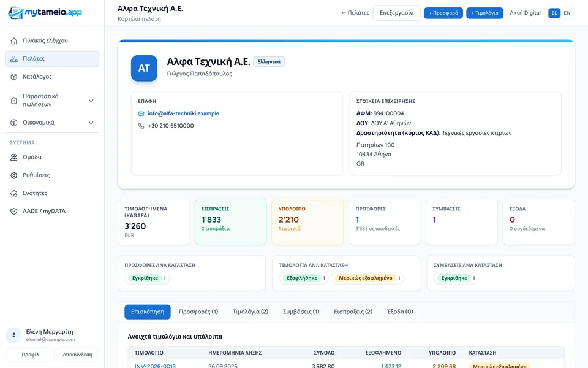This screenshot has width=588, height=368.
Task: Click the gear icon beside Ρυθμίσεις
Action: click(14, 175)
